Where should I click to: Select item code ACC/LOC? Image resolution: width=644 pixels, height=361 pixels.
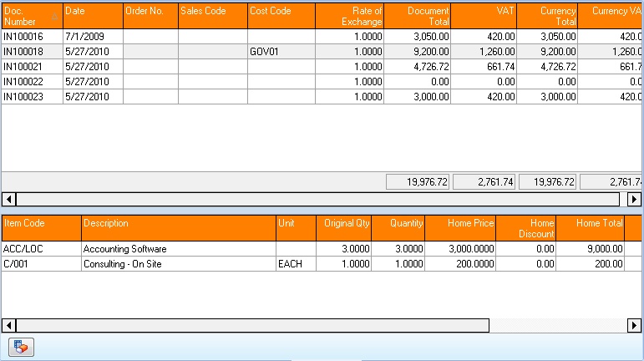[23, 249]
